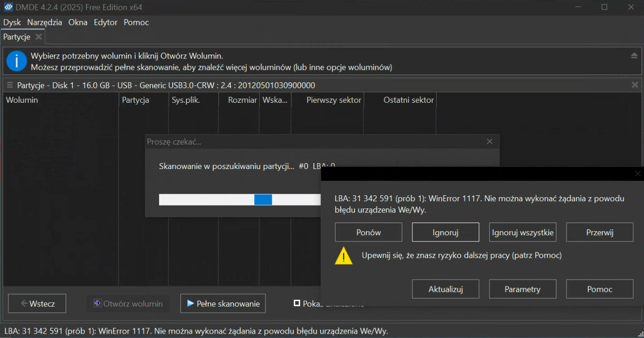Click the Otwórz wolumin button
This screenshot has height=338, width=644.
pos(128,303)
